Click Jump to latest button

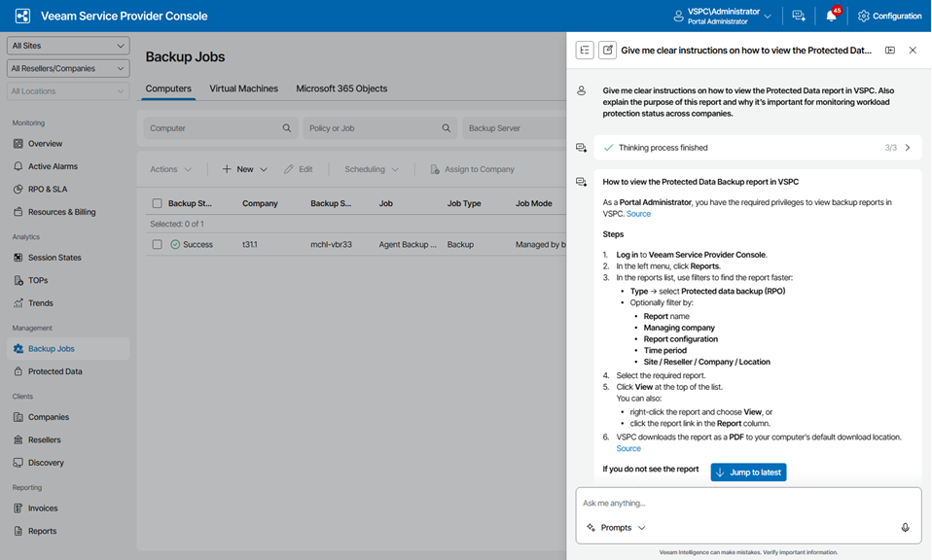[749, 472]
